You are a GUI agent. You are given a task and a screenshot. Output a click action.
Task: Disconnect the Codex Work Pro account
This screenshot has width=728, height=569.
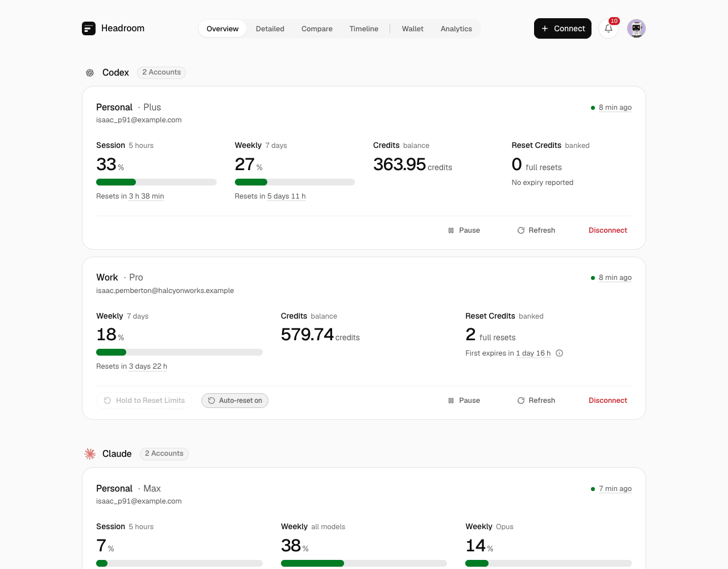tap(608, 401)
